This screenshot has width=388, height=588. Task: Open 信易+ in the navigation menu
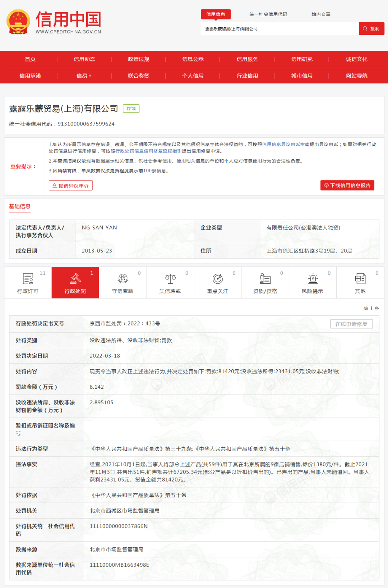click(84, 76)
